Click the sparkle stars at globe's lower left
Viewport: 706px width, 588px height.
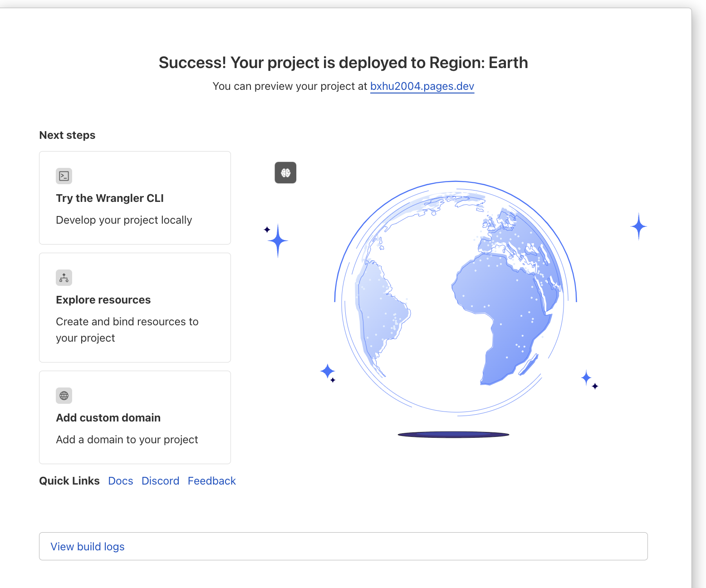click(328, 372)
